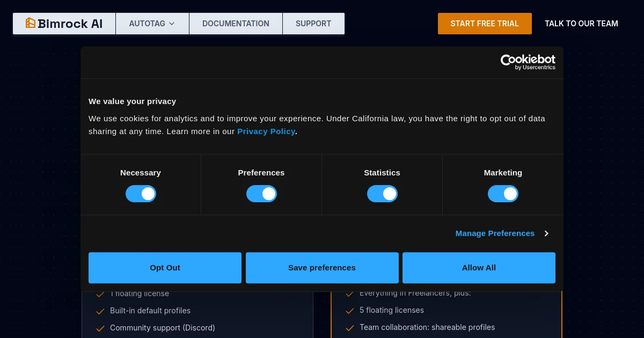Choose the Opt Out button
Viewport: 644px width, 338px height.
pyautogui.click(x=165, y=268)
